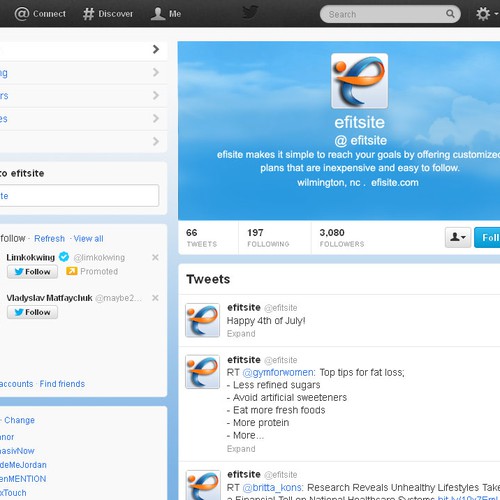The image size is (500, 500).
Task: Open the trend ending 'enMENTION'
Action: tap(23, 479)
